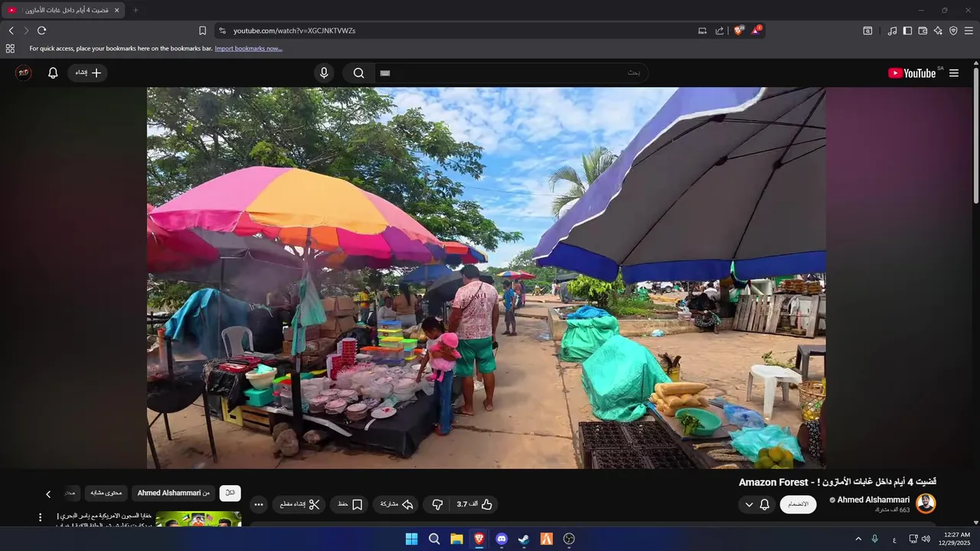Open Windows taskbar search

(434, 539)
